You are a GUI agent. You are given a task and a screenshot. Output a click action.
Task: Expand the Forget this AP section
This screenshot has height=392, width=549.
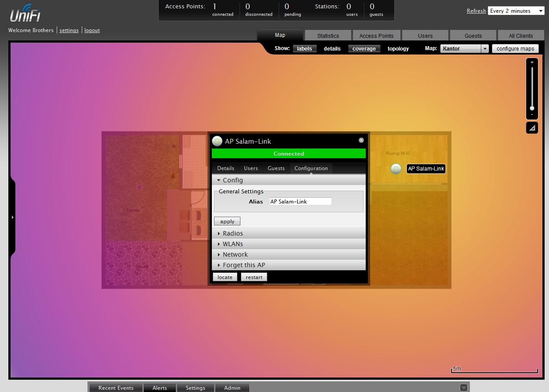tap(289, 265)
